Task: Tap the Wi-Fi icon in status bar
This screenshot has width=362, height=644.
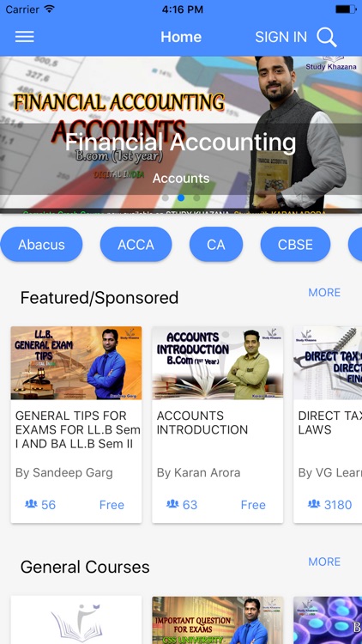Action: point(49,9)
